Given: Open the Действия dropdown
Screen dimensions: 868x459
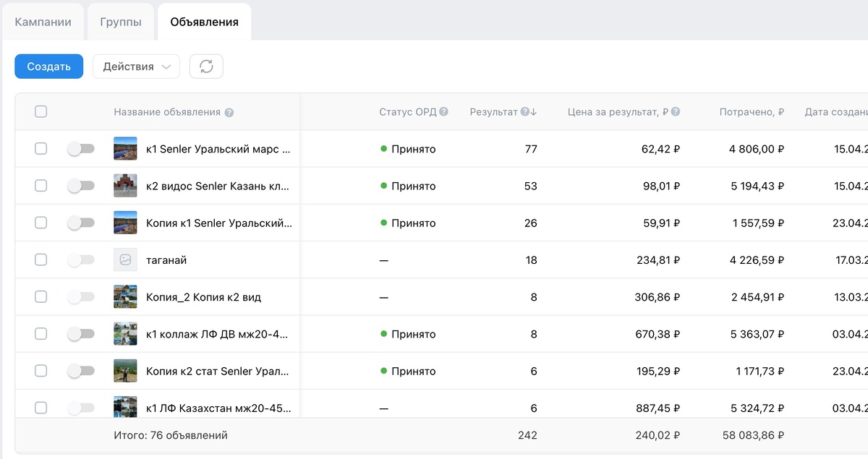Looking at the screenshot, I should tap(136, 67).
